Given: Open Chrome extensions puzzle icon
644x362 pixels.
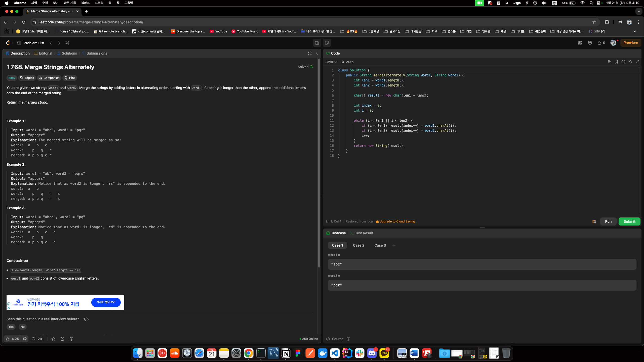Looking at the screenshot, I should click(x=607, y=22).
